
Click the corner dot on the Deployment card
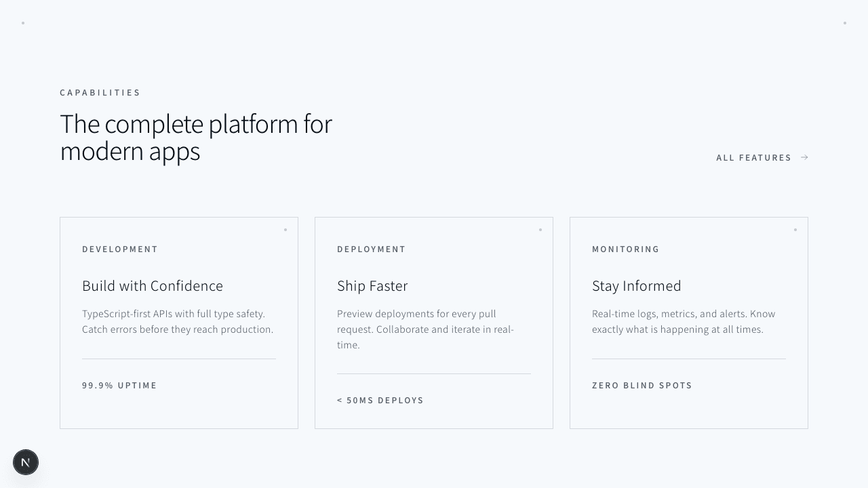540,230
